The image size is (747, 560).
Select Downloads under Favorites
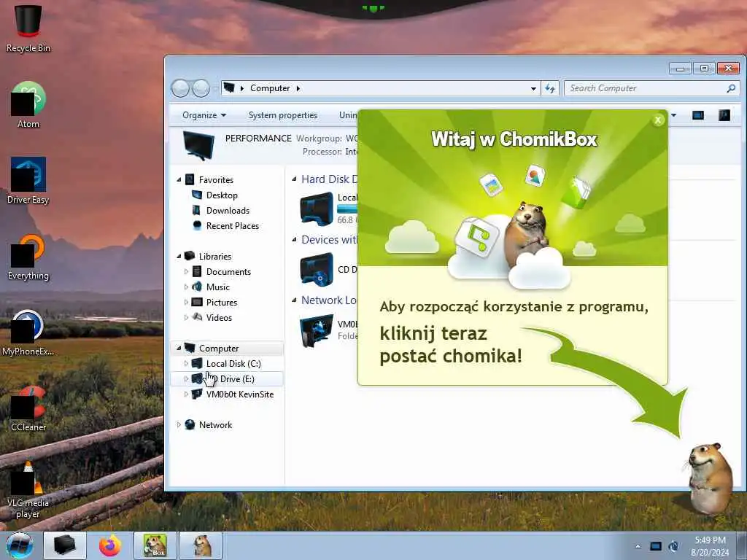click(228, 211)
